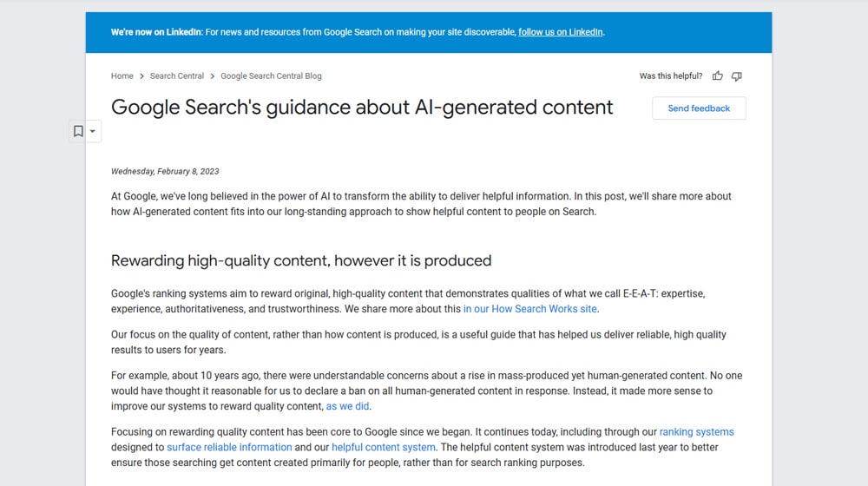The height and width of the screenshot is (486, 868).
Task: Click the thumbs down not helpful icon
Action: tap(736, 76)
